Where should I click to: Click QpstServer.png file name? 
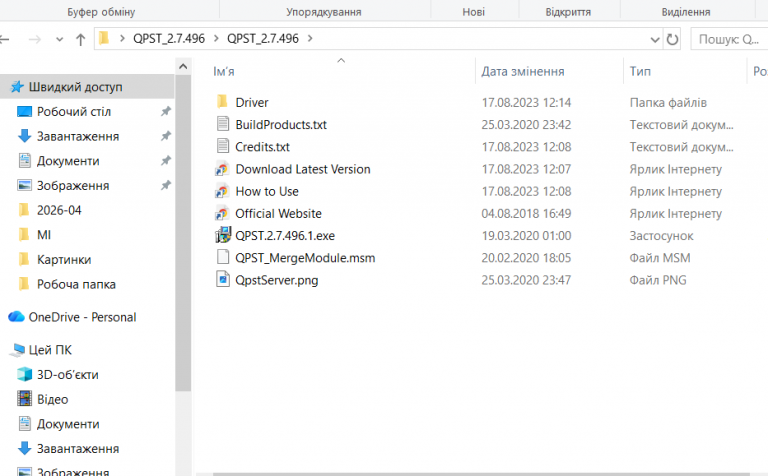(276, 280)
